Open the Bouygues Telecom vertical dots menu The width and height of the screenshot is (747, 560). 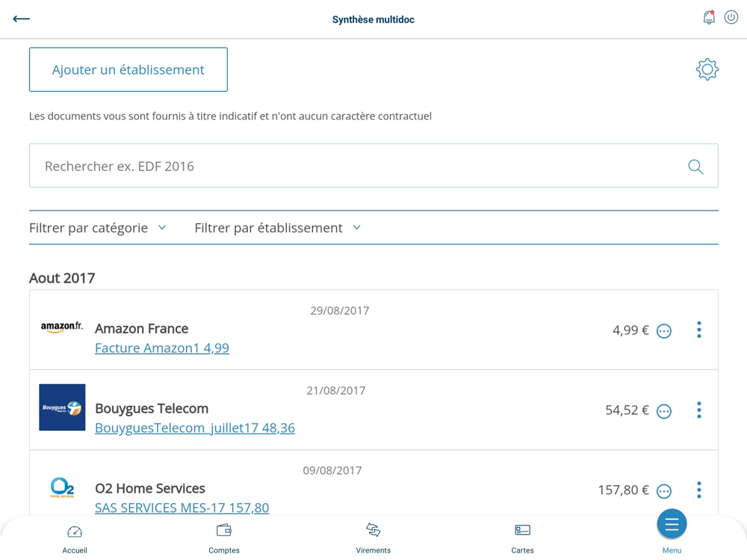(699, 410)
